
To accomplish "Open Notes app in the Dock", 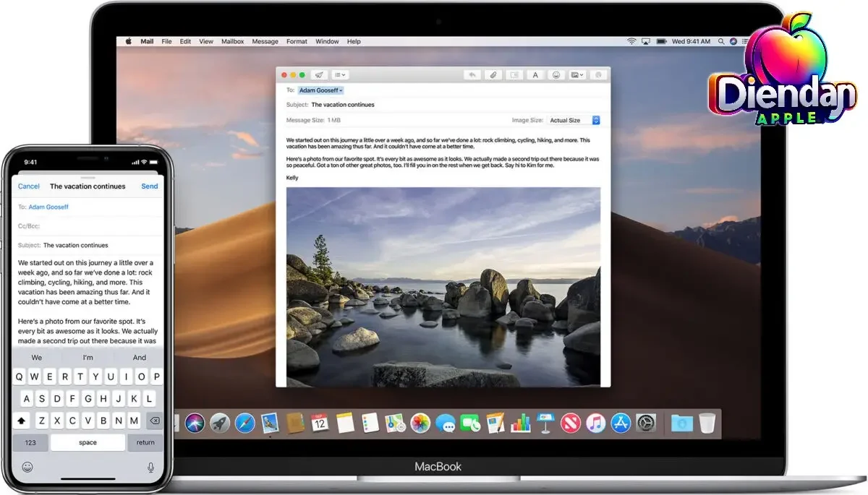I will [345, 423].
